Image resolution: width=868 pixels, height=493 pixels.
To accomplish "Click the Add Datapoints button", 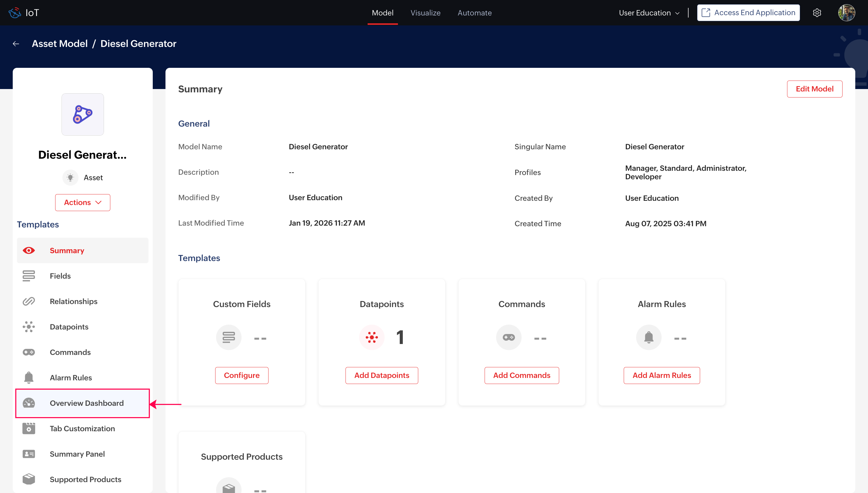I will click(382, 375).
